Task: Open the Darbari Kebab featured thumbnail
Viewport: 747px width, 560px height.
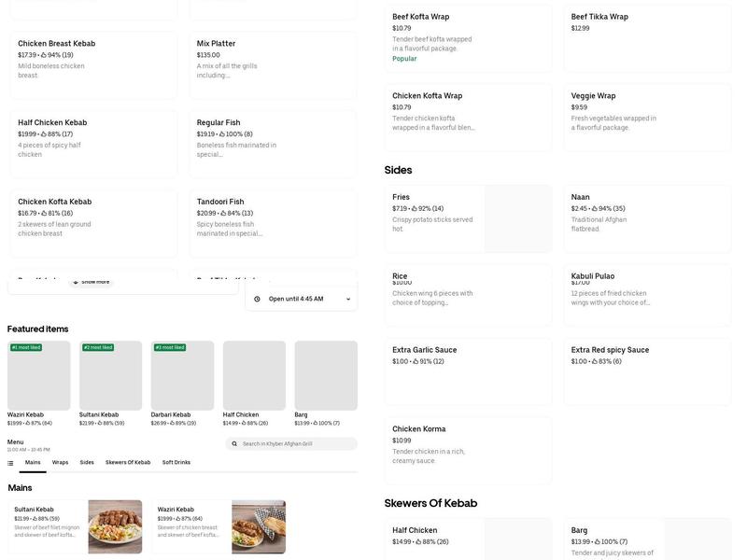Action: click(x=182, y=375)
